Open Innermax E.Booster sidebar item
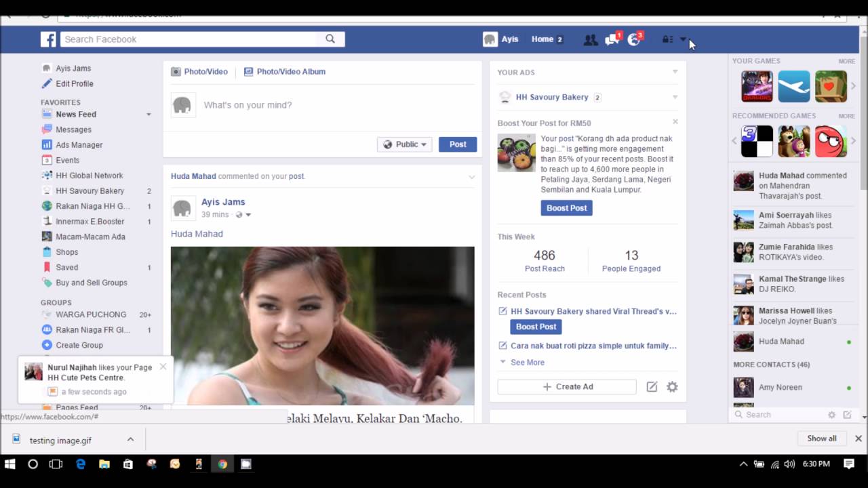868x488 pixels. (x=90, y=222)
